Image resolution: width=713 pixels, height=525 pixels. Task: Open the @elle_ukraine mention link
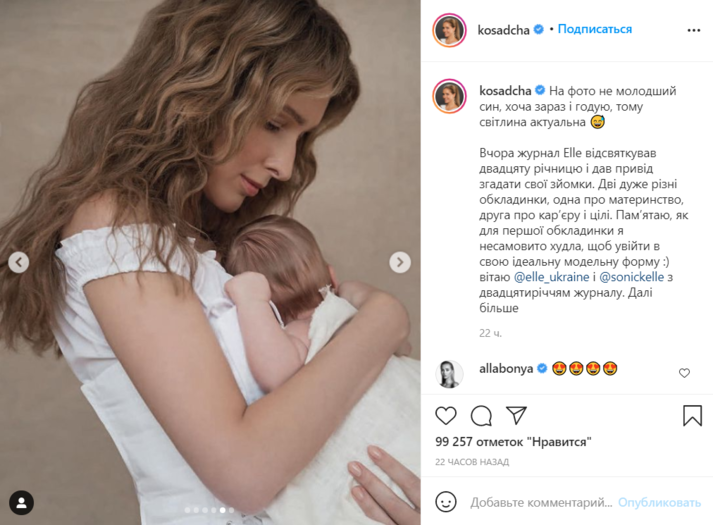coord(551,277)
